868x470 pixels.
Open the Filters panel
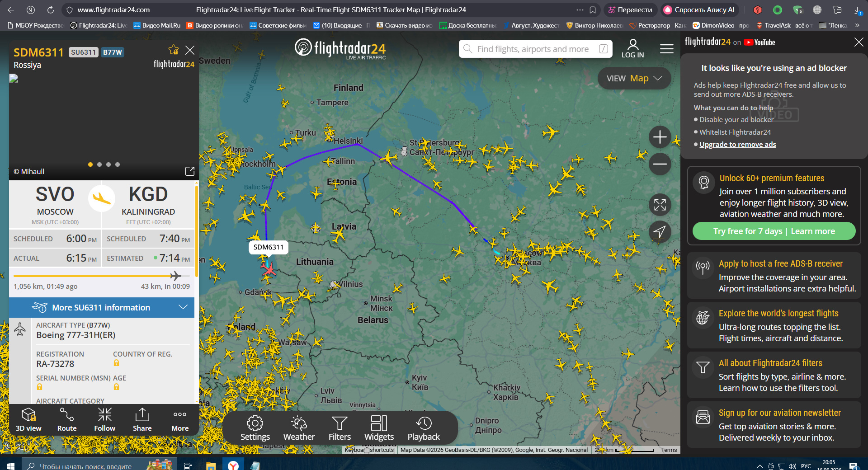point(340,428)
